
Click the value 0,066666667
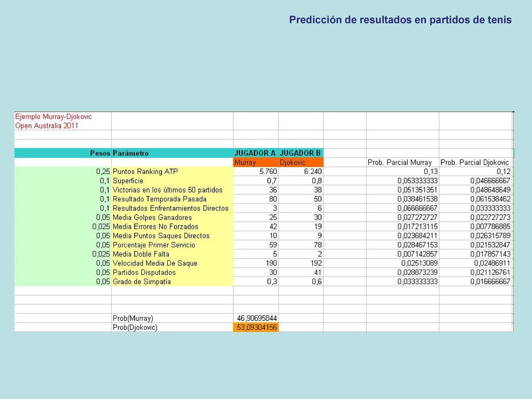click(x=418, y=208)
